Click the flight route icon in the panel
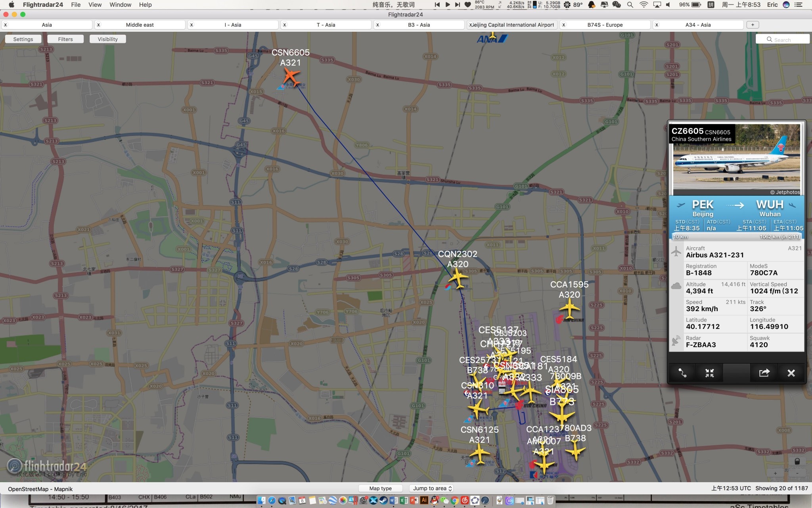The width and height of the screenshot is (812, 508). click(x=682, y=373)
